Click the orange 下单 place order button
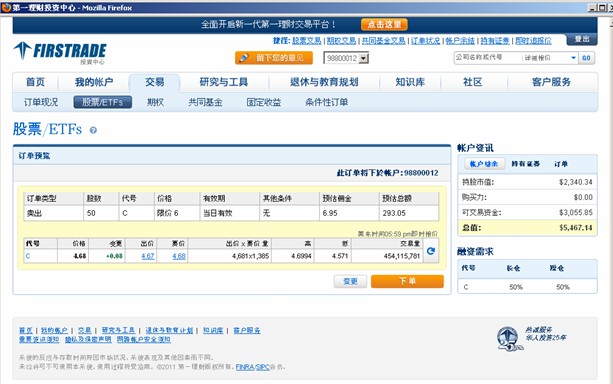Screen dimensions: 613x384 407,281
